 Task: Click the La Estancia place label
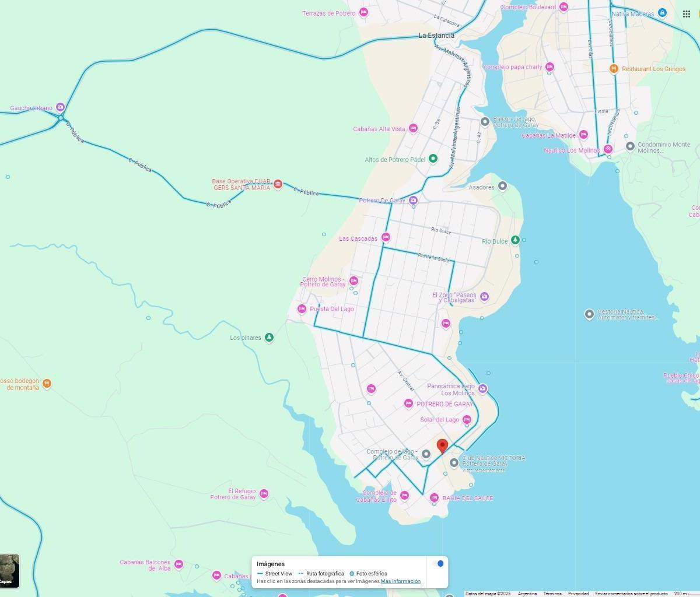tap(436, 36)
